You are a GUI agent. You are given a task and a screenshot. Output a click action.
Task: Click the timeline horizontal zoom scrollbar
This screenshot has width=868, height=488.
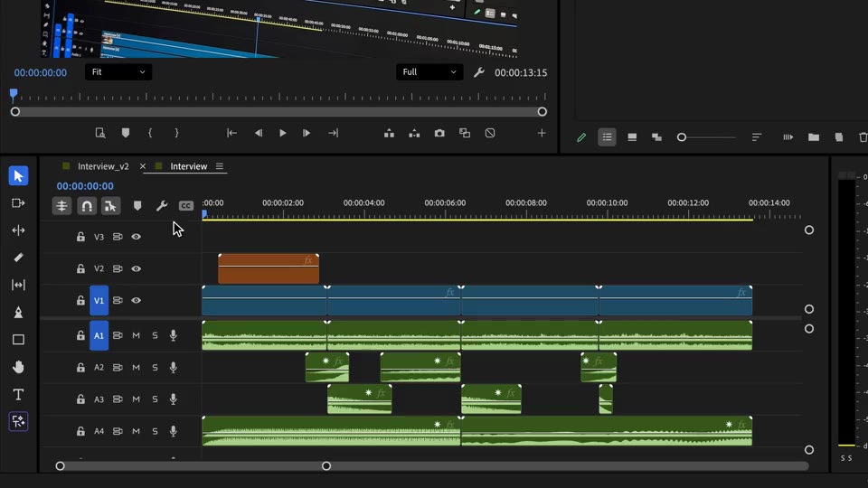193,466
